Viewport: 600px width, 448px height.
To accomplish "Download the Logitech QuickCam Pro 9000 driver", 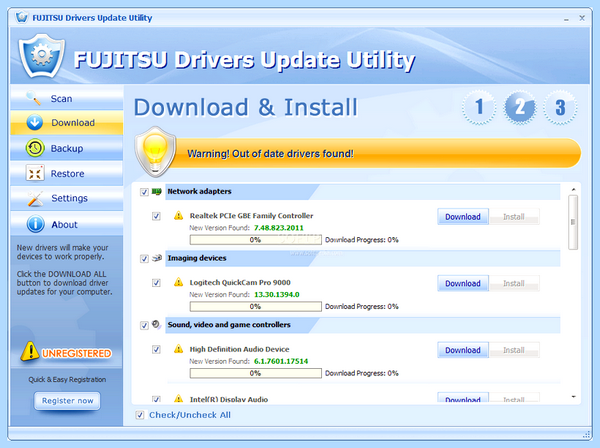I will click(x=463, y=283).
